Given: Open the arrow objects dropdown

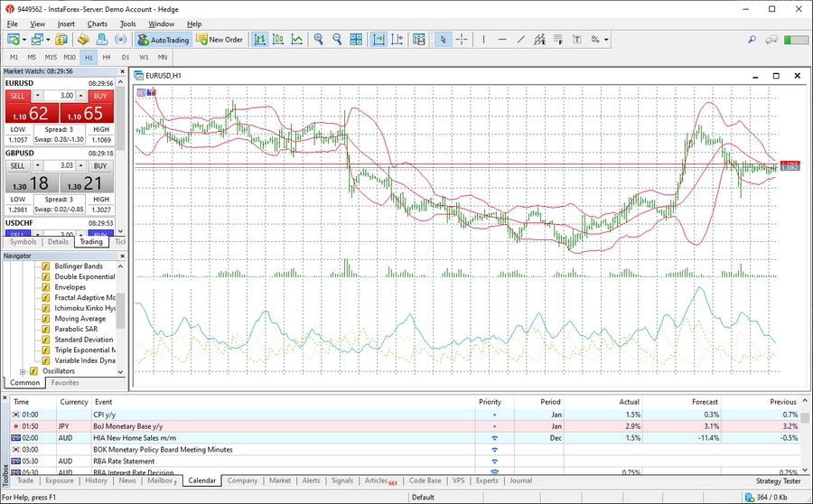Looking at the screenshot, I should click(x=607, y=40).
